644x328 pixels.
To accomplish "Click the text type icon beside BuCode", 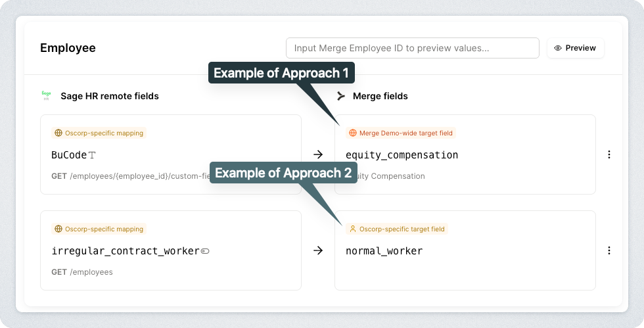I will point(92,156).
